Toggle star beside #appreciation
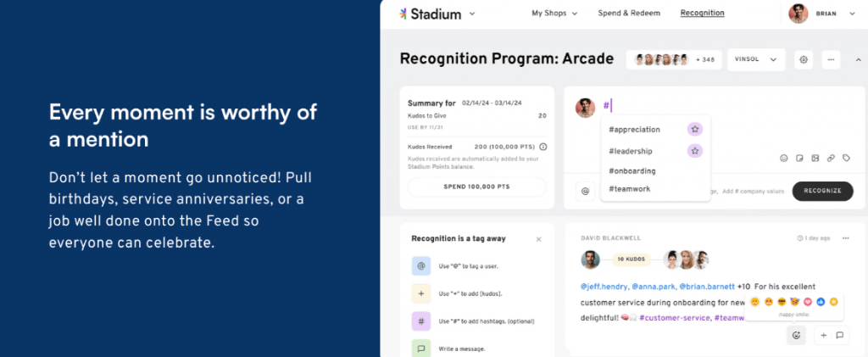This screenshot has width=868, height=357. pos(695,130)
